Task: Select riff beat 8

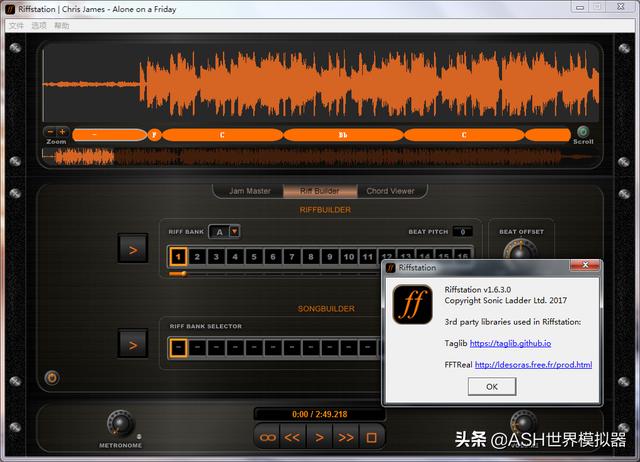Action: (x=311, y=257)
